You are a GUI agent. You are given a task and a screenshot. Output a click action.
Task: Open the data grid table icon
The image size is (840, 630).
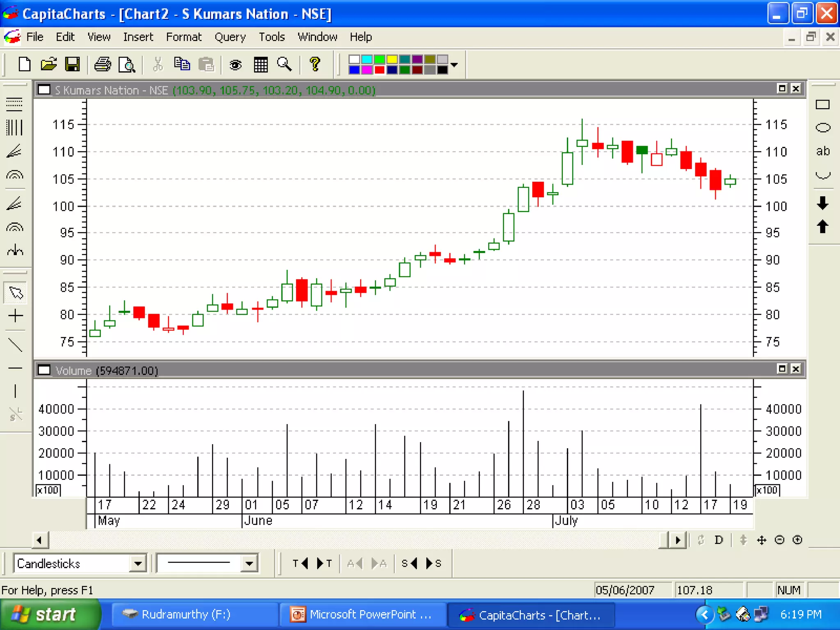click(x=260, y=64)
